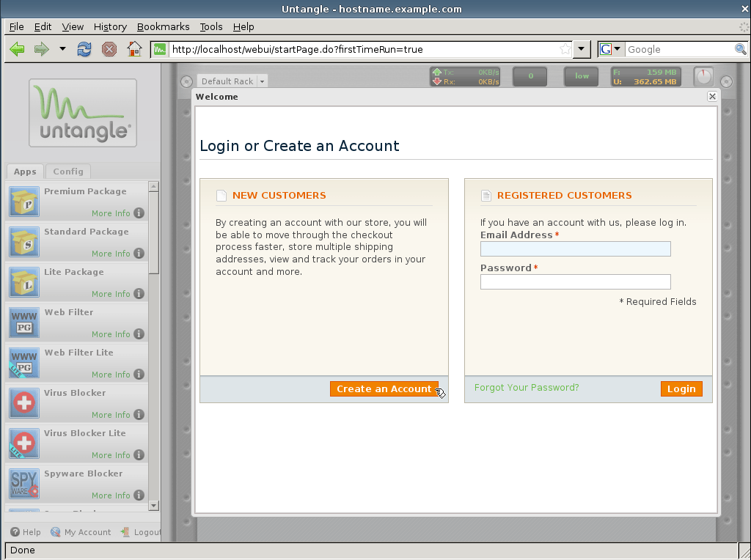
Task: Open the browser Help menu
Action: pos(243,27)
